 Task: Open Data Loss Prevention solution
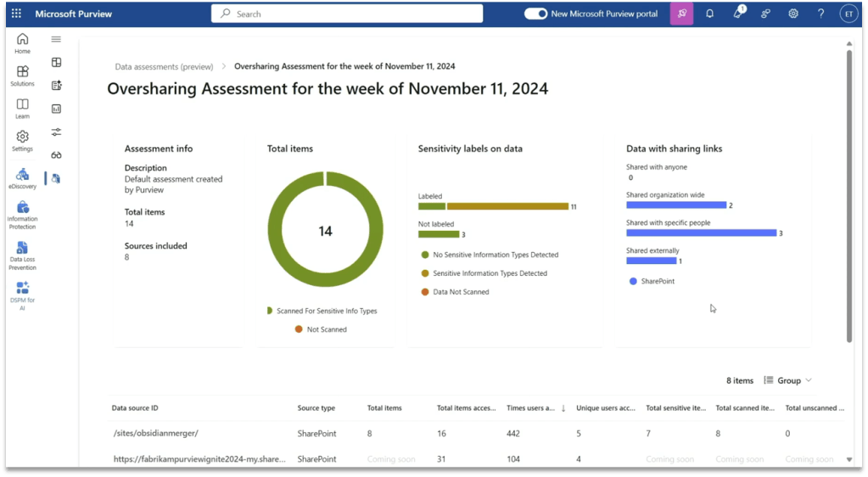[23, 254]
